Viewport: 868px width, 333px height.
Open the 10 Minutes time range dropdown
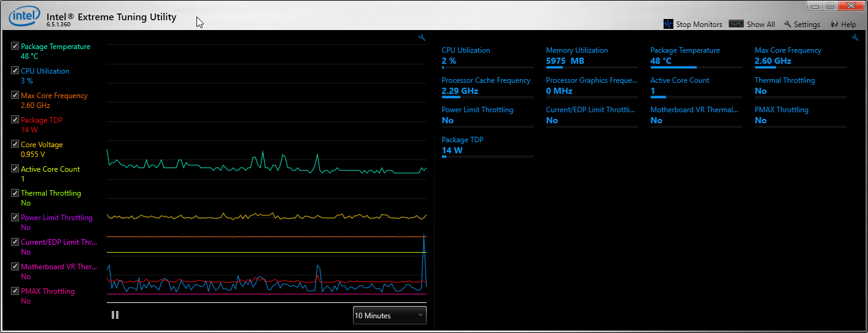click(x=389, y=315)
